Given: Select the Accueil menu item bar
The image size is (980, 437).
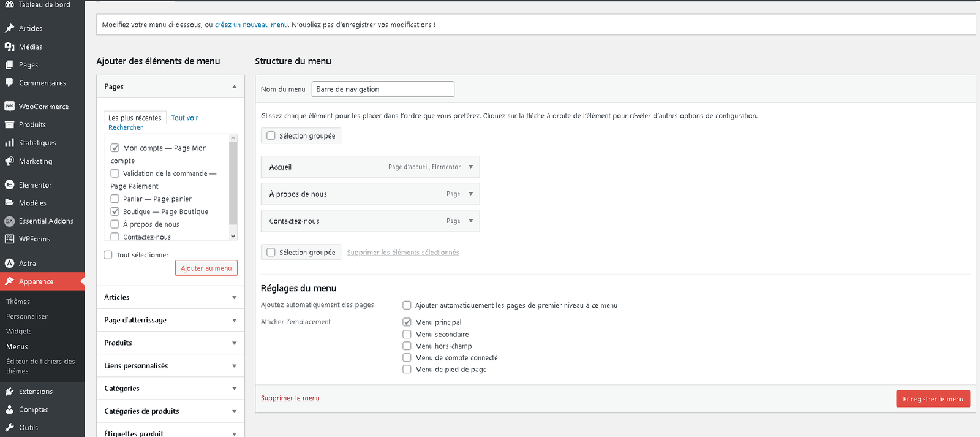Looking at the screenshot, I should click(370, 167).
